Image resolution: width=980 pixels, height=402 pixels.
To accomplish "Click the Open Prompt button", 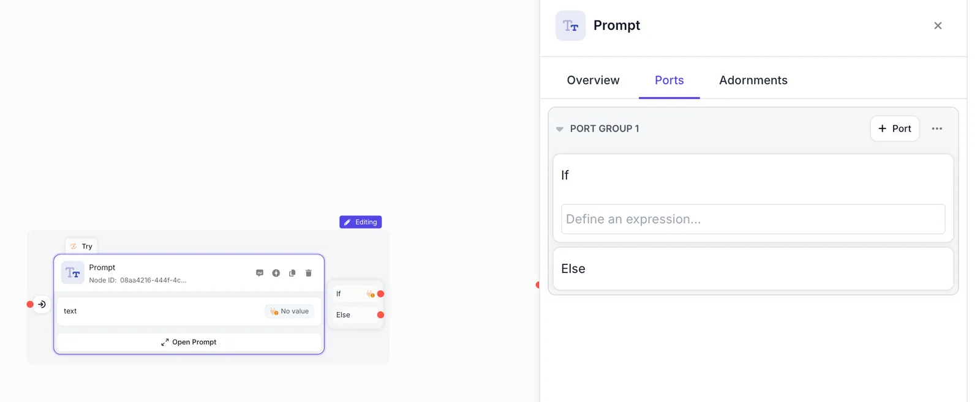I will tap(189, 342).
